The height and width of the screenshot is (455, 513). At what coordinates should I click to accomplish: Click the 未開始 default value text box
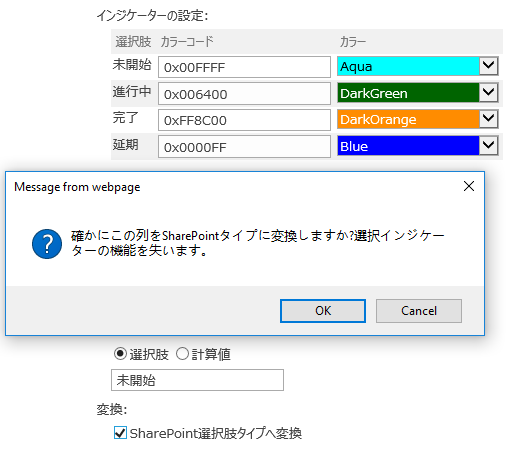197,380
